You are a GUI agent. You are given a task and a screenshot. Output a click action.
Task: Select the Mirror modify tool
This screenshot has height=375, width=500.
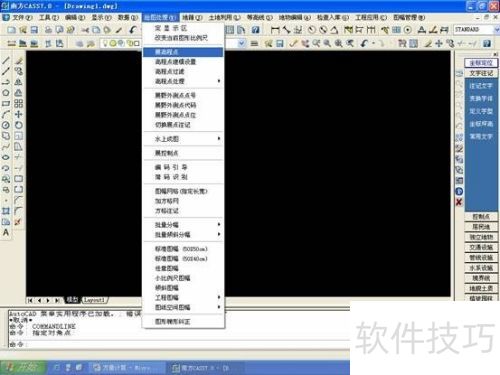pyautogui.click(x=19, y=82)
